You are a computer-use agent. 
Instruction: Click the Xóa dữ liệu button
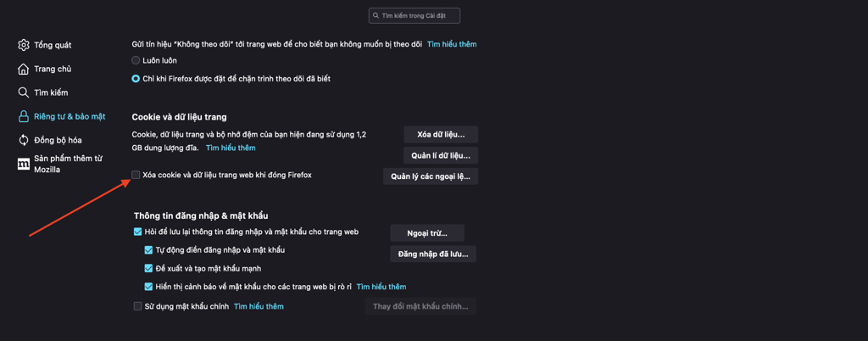[x=441, y=135]
